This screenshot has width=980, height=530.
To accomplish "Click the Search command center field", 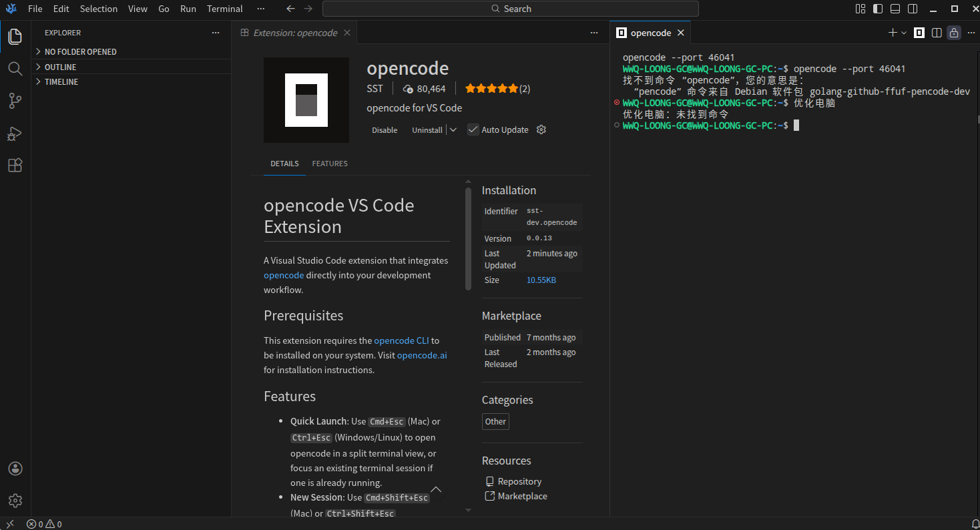I will coord(511,9).
